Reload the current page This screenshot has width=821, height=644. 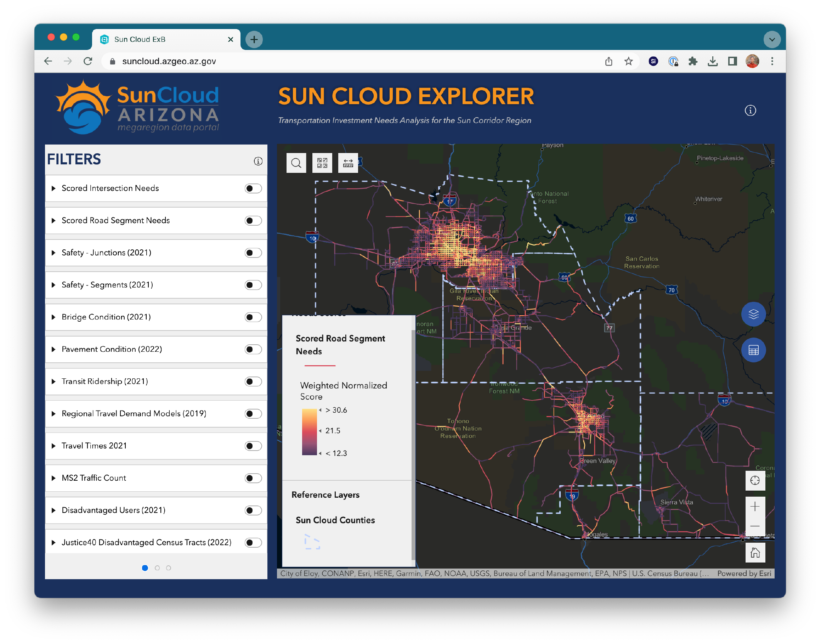click(x=88, y=61)
